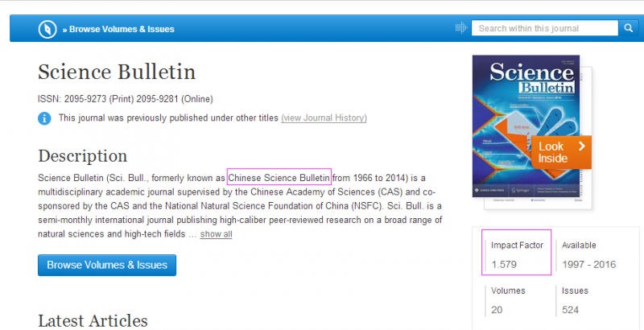Click the Look Inside arrow chevron

[581, 146]
